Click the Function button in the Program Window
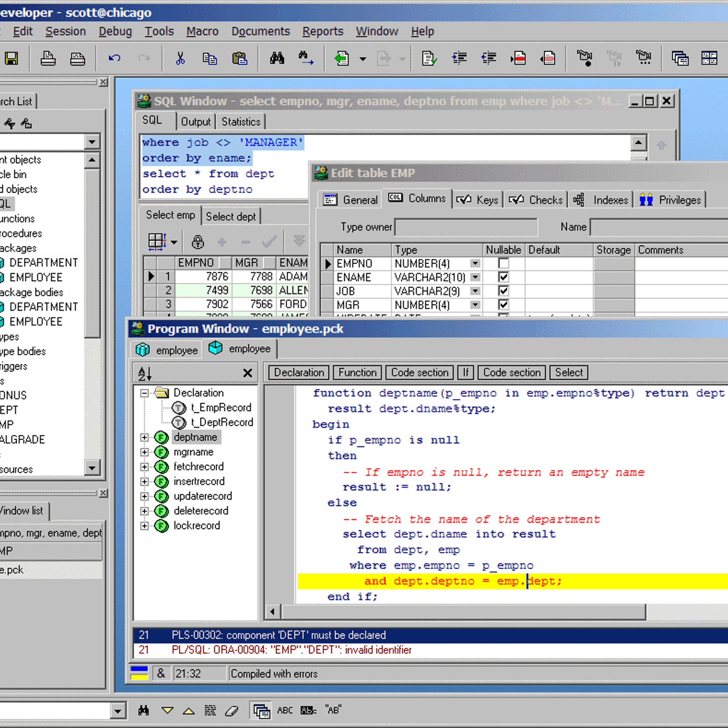The height and width of the screenshot is (728, 728). click(x=357, y=372)
